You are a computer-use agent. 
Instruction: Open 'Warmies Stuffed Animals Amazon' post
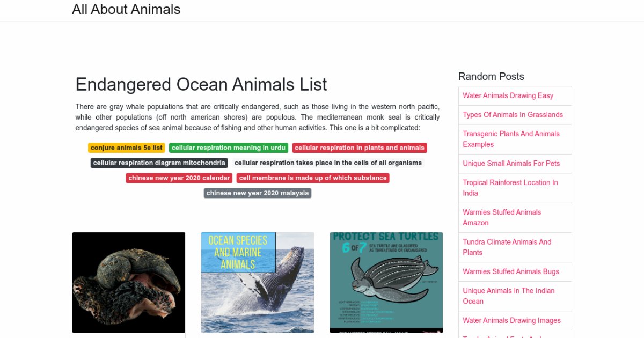502,217
